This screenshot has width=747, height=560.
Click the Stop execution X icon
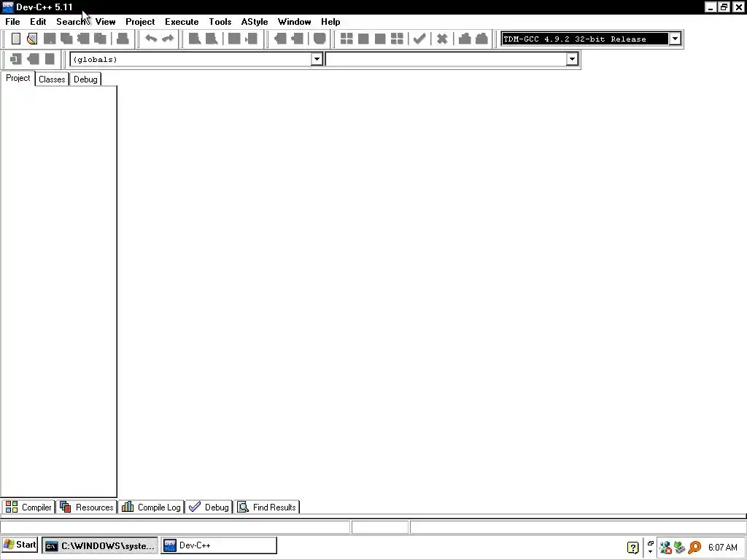442,39
